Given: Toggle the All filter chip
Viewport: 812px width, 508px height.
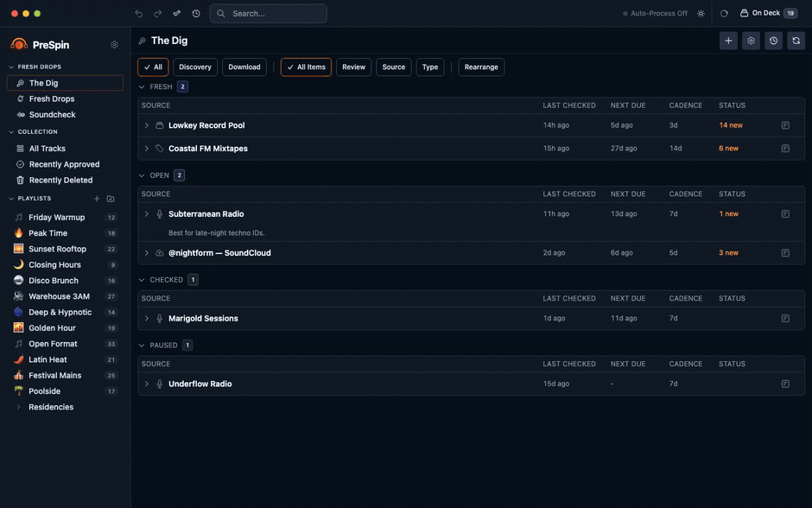Looking at the screenshot, I should (153, 67).
